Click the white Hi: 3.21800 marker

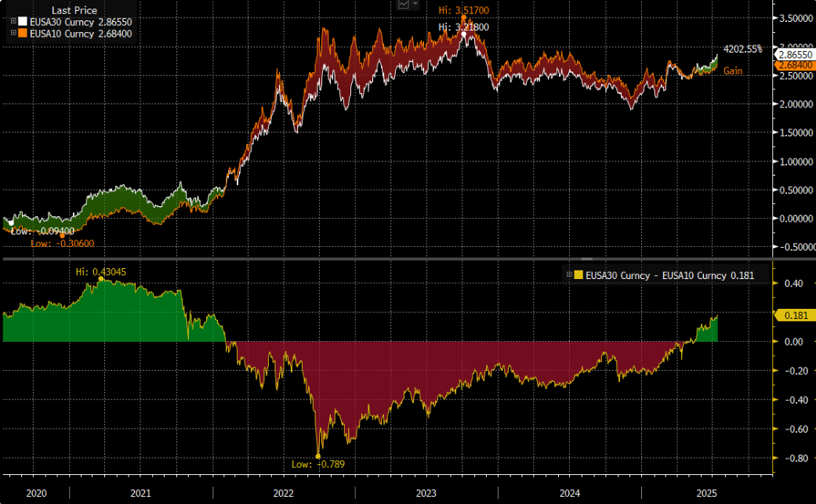[463, 34]
